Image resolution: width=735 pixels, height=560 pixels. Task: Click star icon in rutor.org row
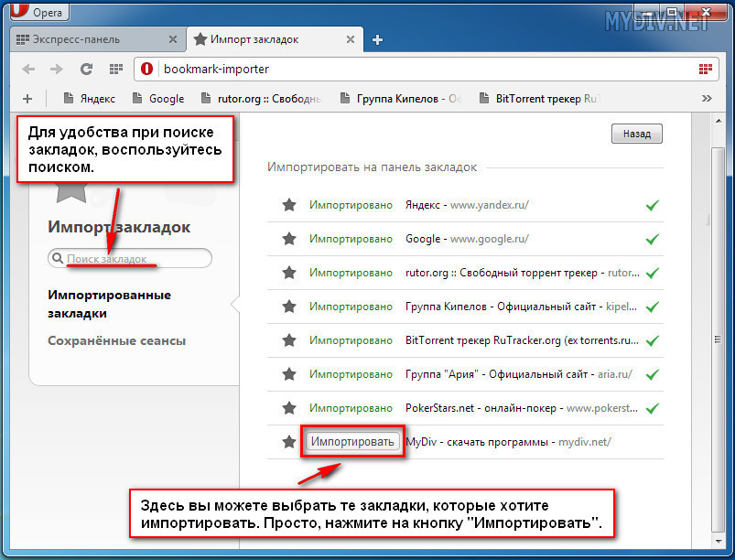click(x=289, y=273)
